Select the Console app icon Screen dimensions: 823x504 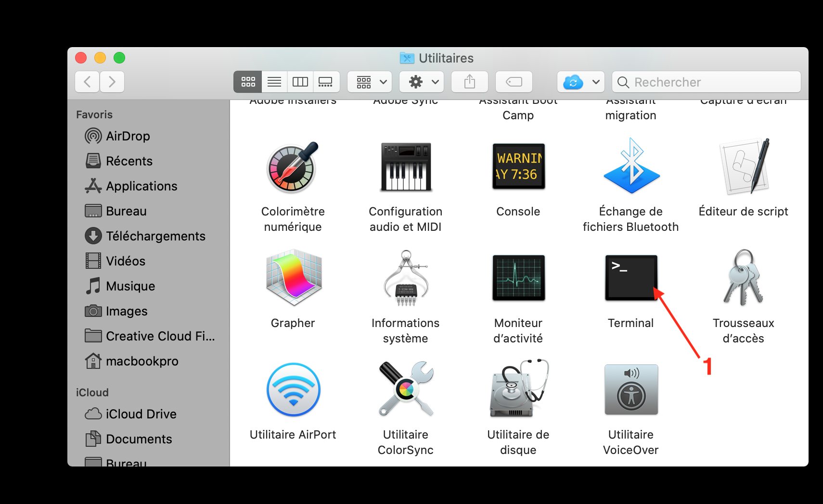point(518,166)
